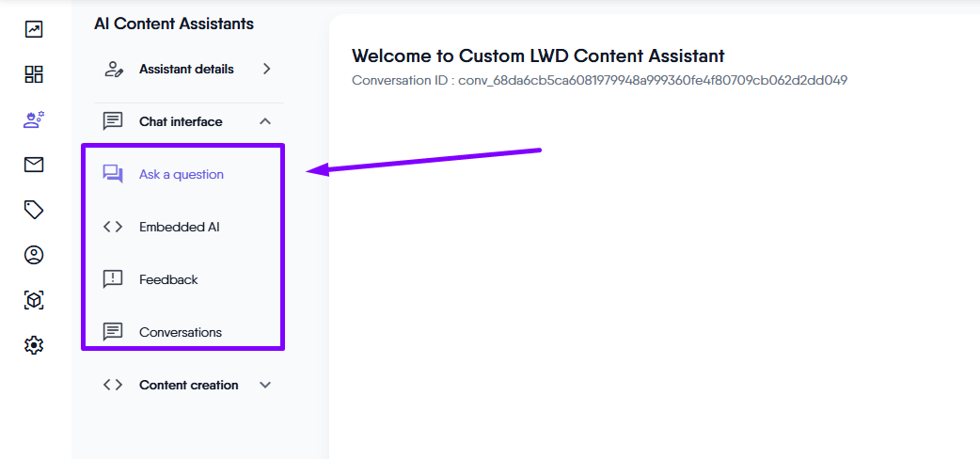The width and height of the screenshot is (980, 459).
Task: Click the Feedback exclamation bubble icon
Action: coord(113,279)
